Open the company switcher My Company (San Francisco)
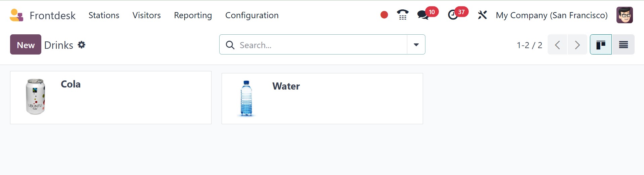Viewport: 644px width, 175px height. (551, 15)
